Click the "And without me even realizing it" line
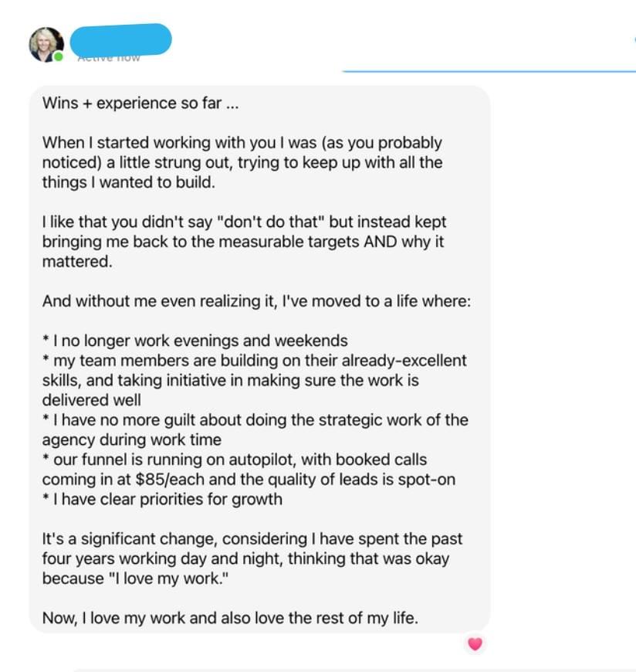This screenshot has width=636, height=672. [255, 301]
